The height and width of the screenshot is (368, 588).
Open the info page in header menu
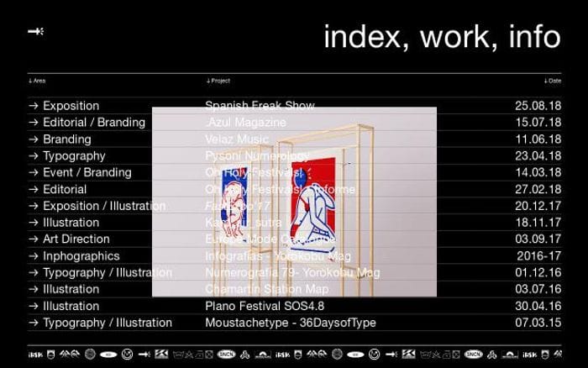(x=535, y=36)
